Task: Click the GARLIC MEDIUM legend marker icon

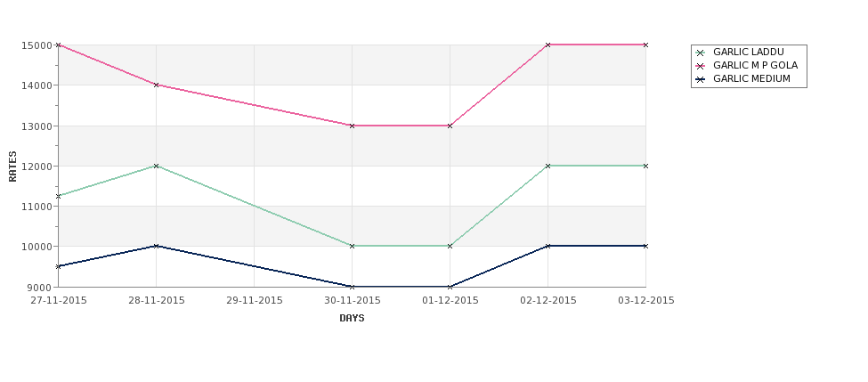Action: [701, 79]
